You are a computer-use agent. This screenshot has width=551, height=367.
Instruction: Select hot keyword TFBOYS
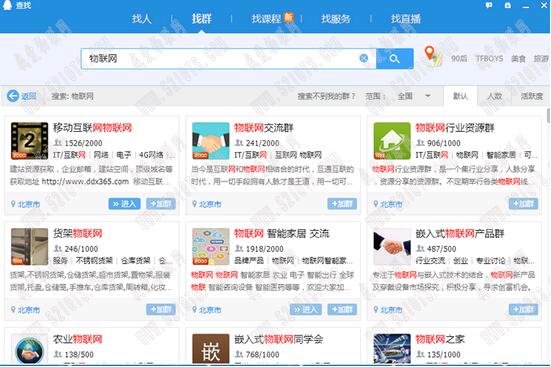489,58
